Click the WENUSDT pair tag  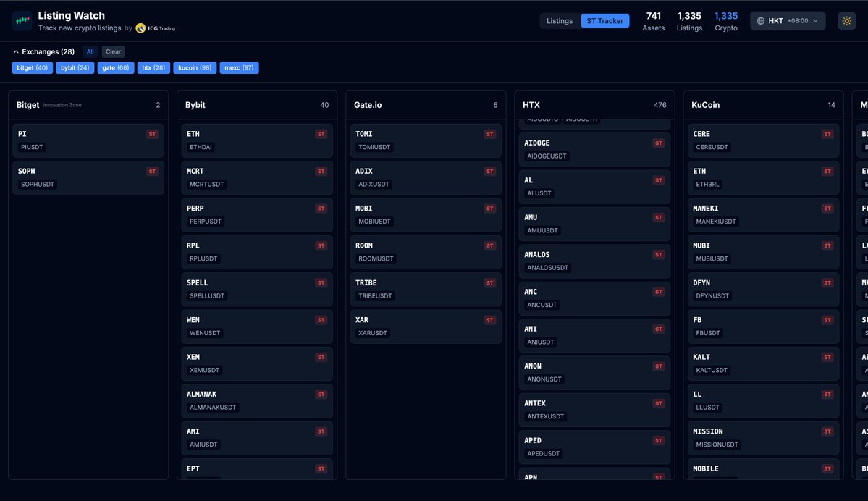pyautogui.click(x=205, y=333)
